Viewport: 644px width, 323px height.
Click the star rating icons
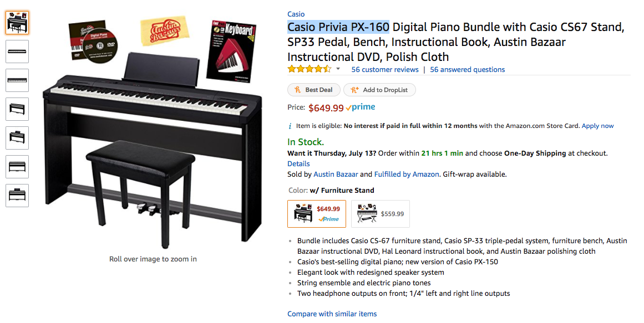309,69
